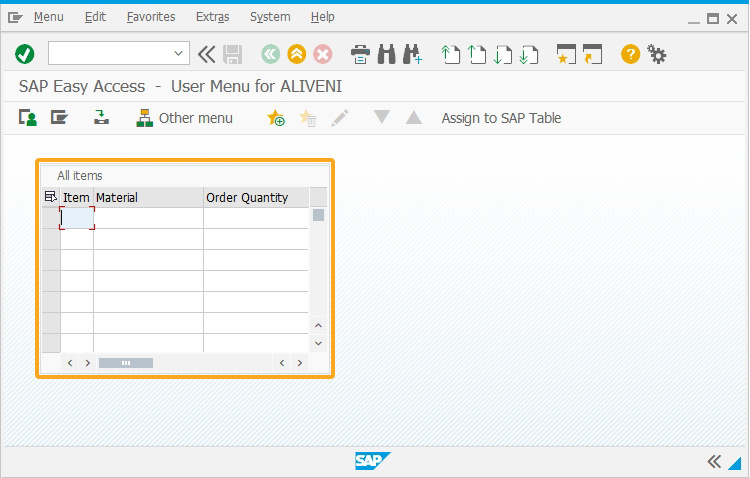The height and width of the screenshot is (478, 750).
Task: Click the Create New Session icon
Action: [x=566, y=54]
